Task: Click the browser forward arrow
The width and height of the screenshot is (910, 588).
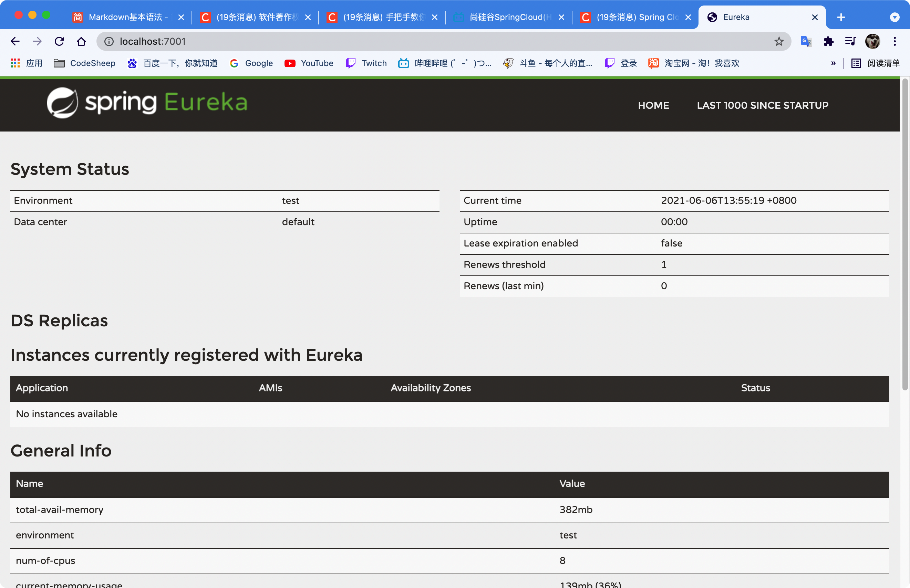Action: [x=37, y=41]
